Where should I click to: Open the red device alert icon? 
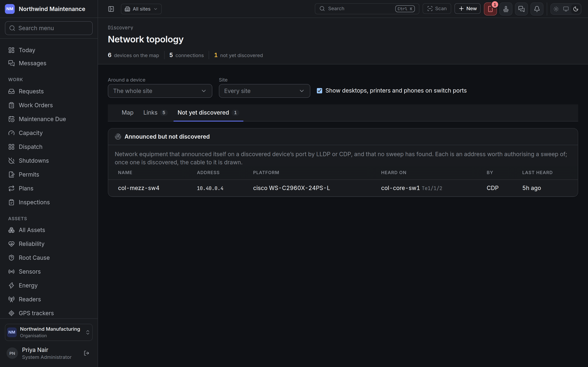490,9
